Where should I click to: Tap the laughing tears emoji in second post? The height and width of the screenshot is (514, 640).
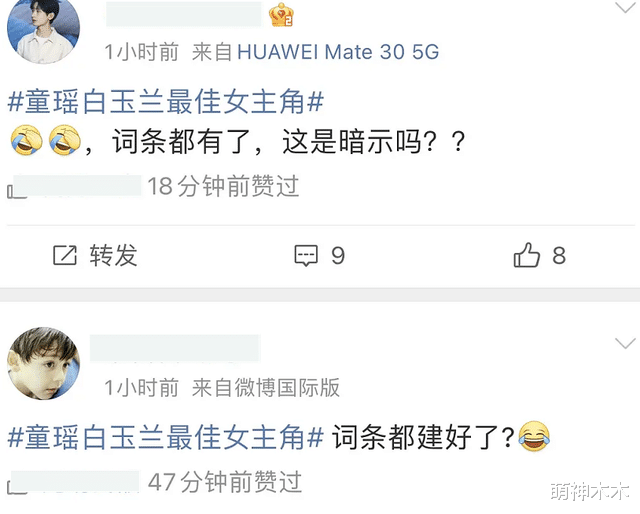click(534, 436)
